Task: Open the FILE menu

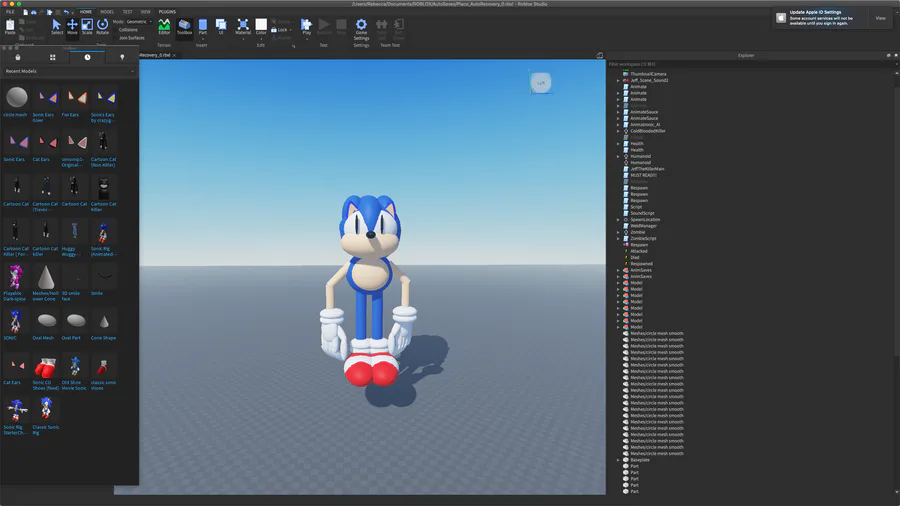Action: click(10, 11)
